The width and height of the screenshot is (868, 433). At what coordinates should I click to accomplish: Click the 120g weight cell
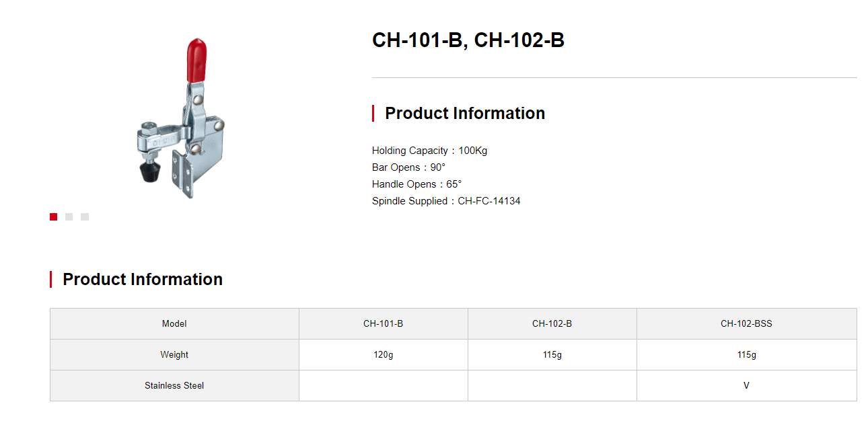[384, 355]
